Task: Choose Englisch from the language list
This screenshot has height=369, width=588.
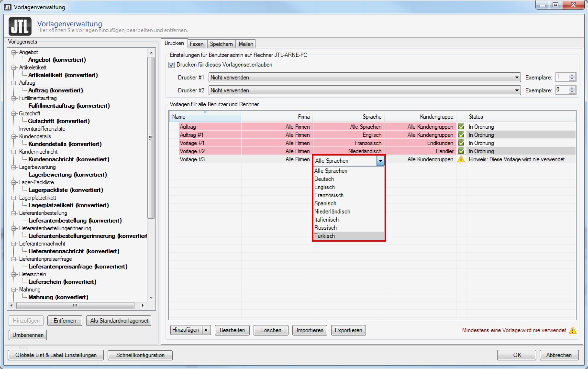Action: coord(349,187)
